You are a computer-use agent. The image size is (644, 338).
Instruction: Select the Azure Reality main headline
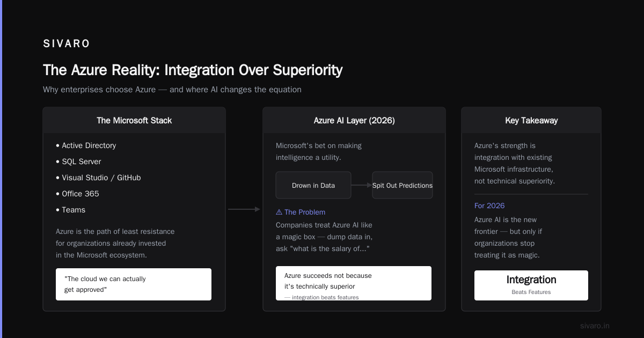click(193, 70)
